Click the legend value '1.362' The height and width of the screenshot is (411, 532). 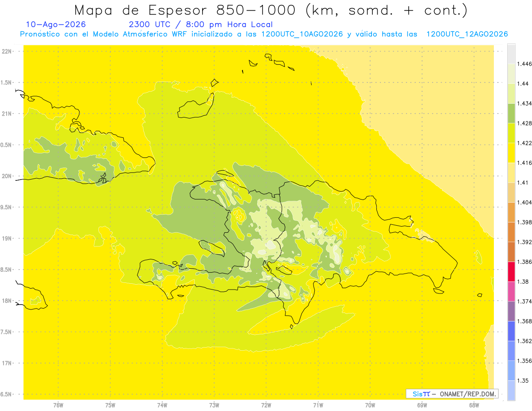point(524,341)
